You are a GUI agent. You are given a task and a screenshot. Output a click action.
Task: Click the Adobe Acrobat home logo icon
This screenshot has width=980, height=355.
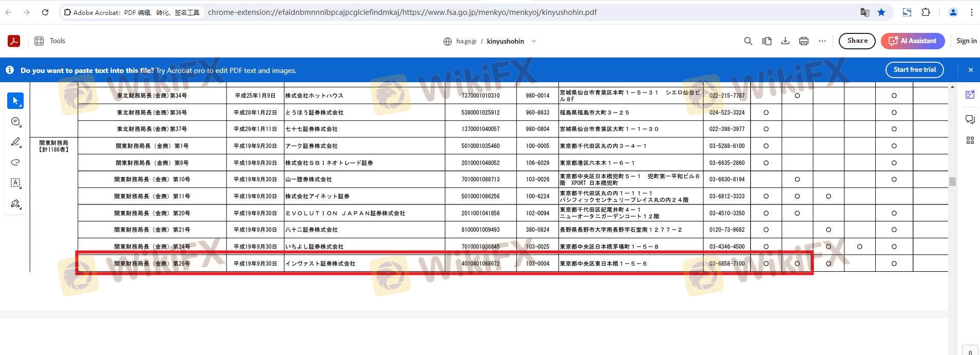click(x=14, y=41)
